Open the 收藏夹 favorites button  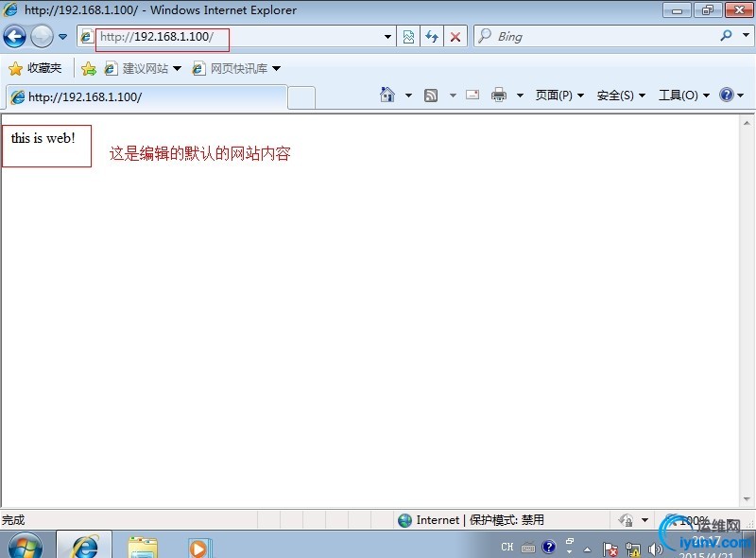[x=35, y=68]
